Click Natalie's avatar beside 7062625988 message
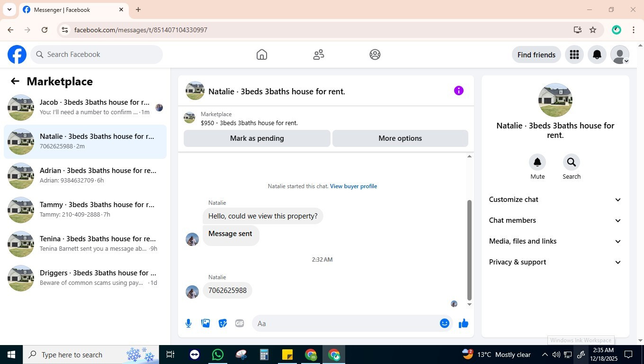Screen dimensions: 644x364 (192, 291)
